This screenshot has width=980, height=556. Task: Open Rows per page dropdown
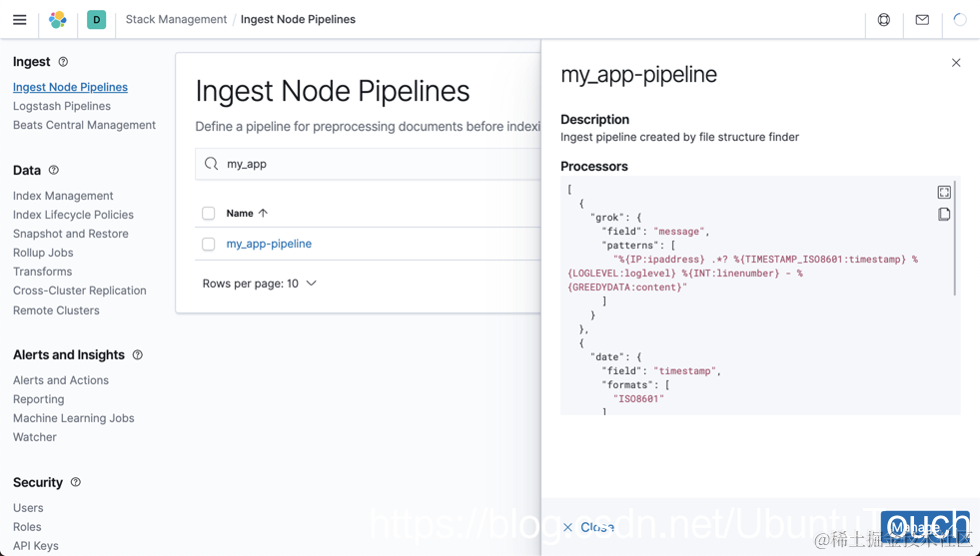pos(260,283)
